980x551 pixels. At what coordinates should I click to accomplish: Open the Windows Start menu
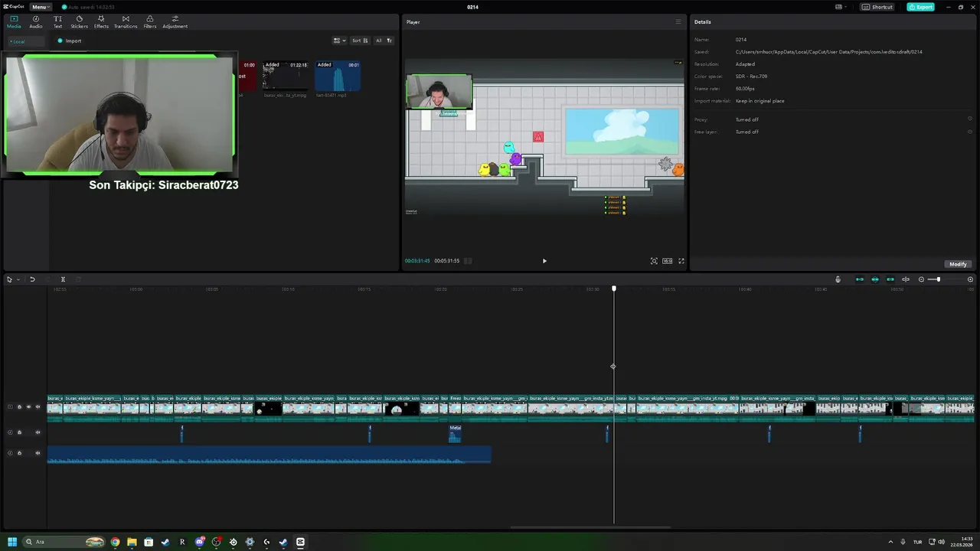pos(12,542)
